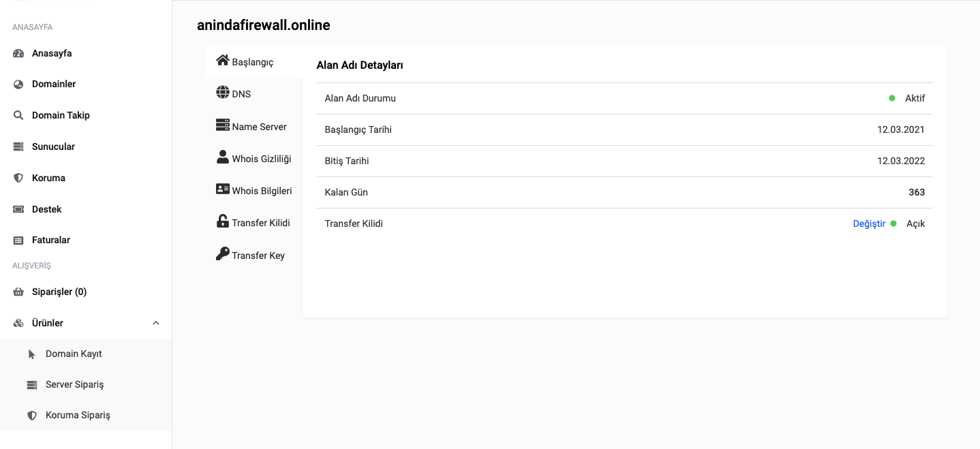Click the Transfer Key key icon
Screen dimensions: 980x449
(x=222, y=253)
